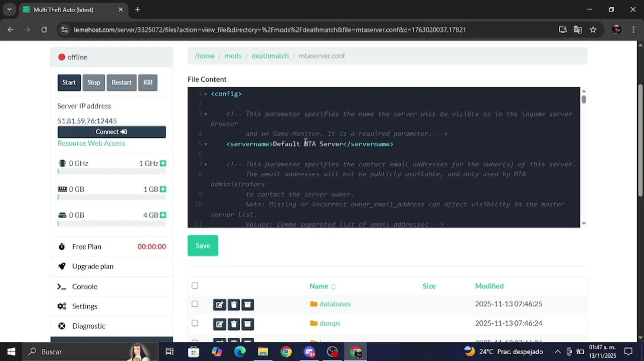Click the sort icon next to Name header
This screenshot has height=361, width=644.
pos(333,287)
